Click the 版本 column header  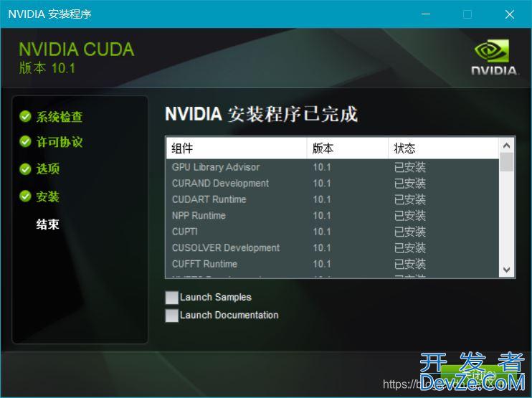pos(348,148)
